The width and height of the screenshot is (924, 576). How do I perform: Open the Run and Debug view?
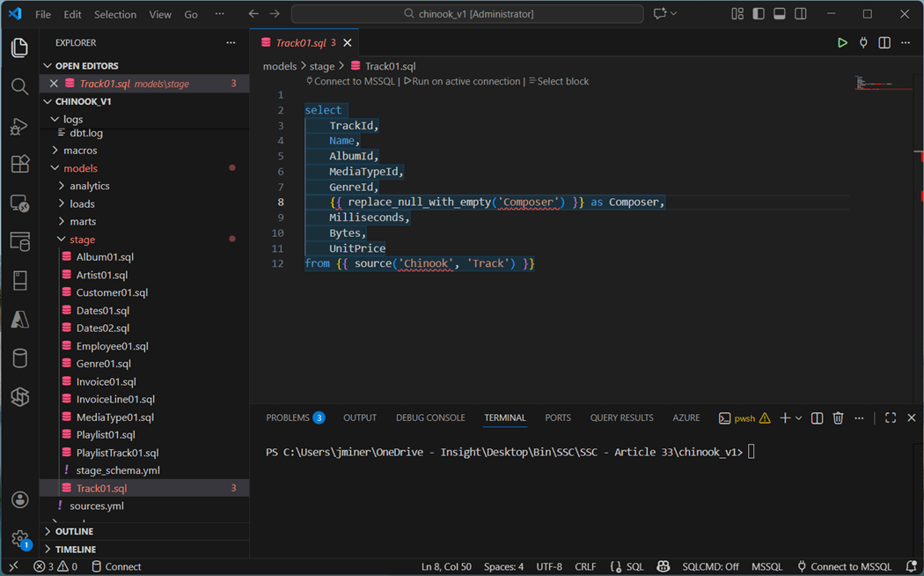coord(19,127)
